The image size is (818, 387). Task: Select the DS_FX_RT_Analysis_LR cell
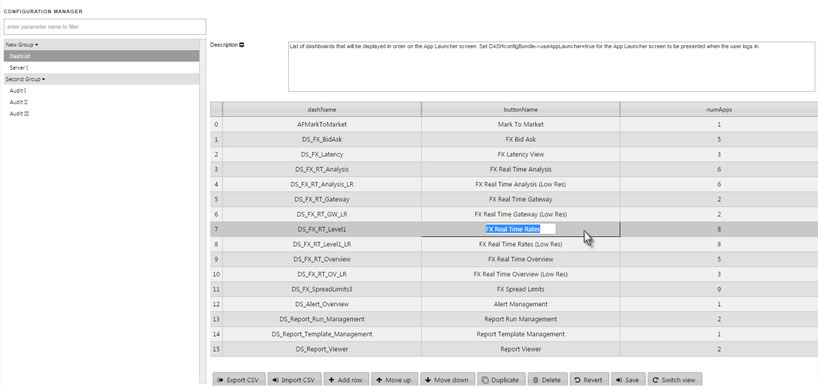point(322,185)
